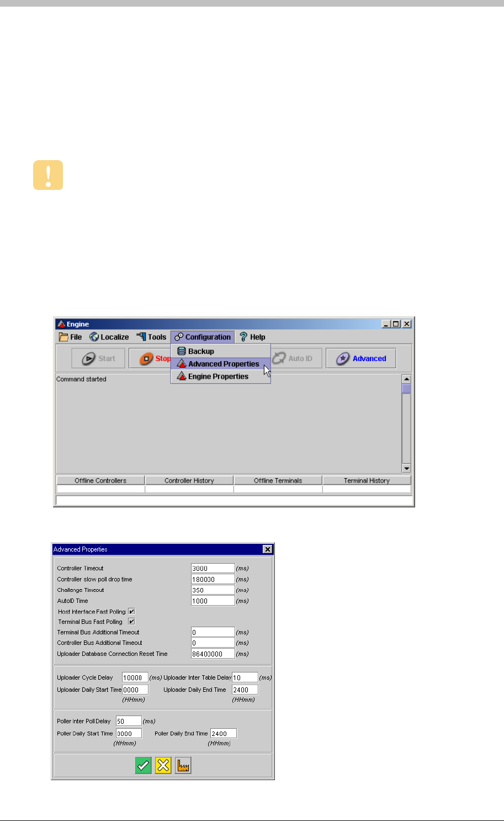Select Engine Properties menu entry
This screenshot has height=821, width=504.
coord(220,377)
